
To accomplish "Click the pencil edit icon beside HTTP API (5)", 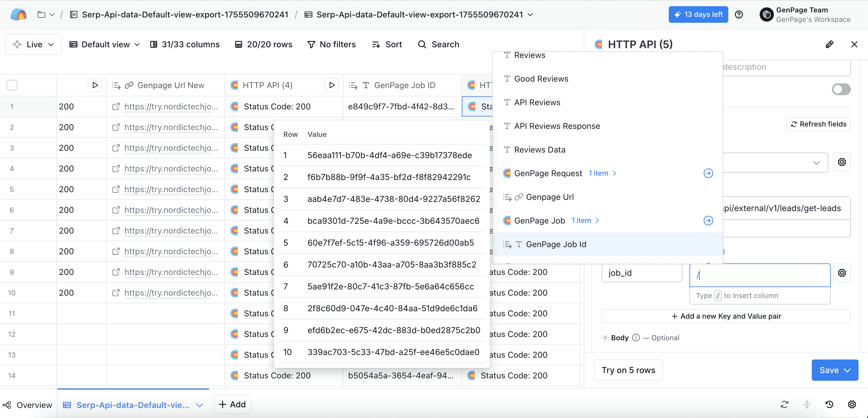I will click(x=829, y=44).
